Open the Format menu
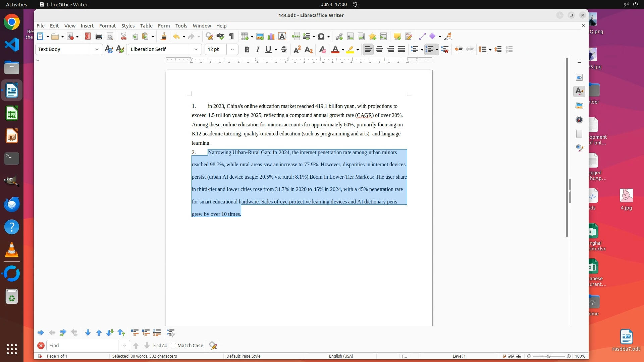The image size is (644, 362). coord(107,25)
